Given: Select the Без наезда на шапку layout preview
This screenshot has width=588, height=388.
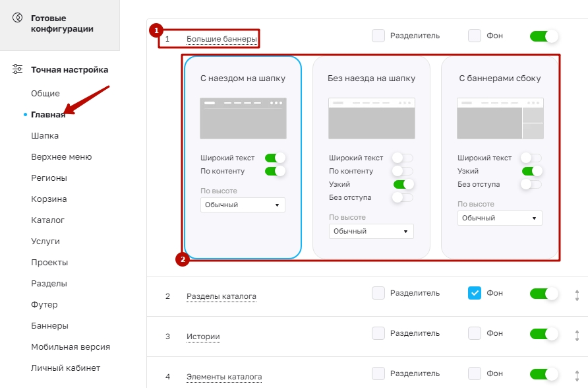Looking at the screenshot, I should coord(372,118).
